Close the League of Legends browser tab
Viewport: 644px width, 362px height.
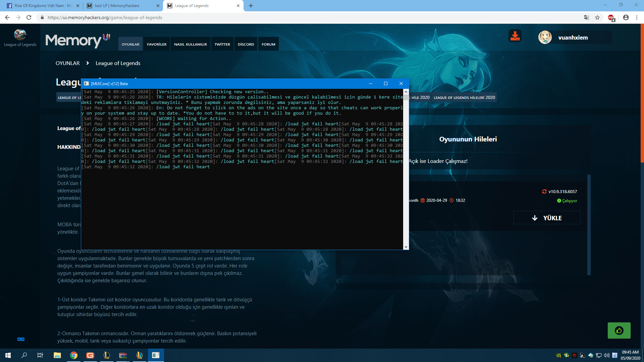coord(238,6)
